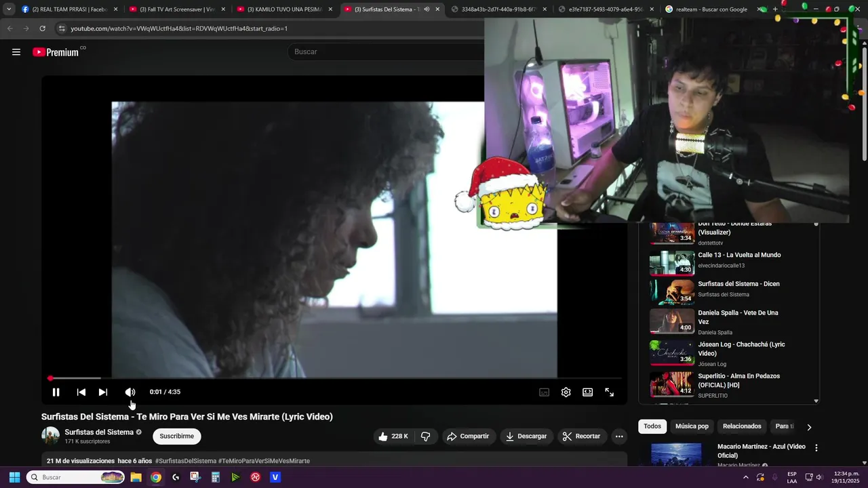Play Calle 13 - La Vuelta al Mundo
This screenshot has width=868, height=488.
[x=739, y=255]
